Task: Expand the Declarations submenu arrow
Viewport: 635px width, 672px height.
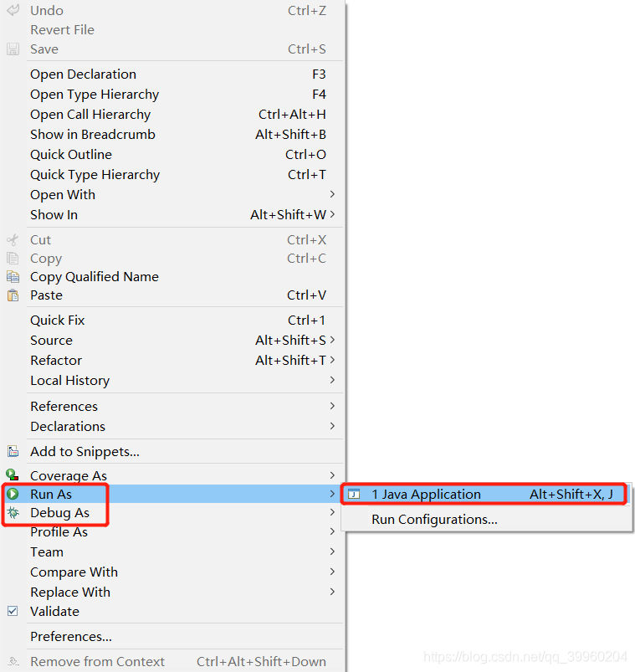Action: 332,426
